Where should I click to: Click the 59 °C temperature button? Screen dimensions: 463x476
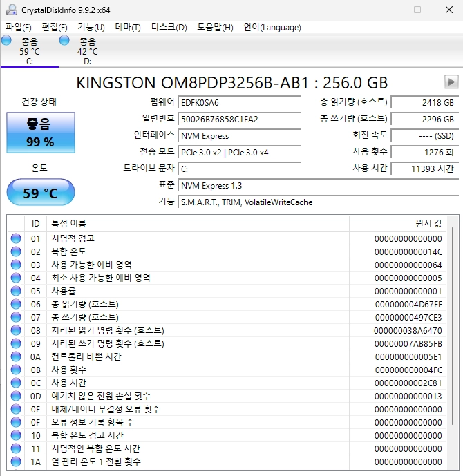(41, 193)
